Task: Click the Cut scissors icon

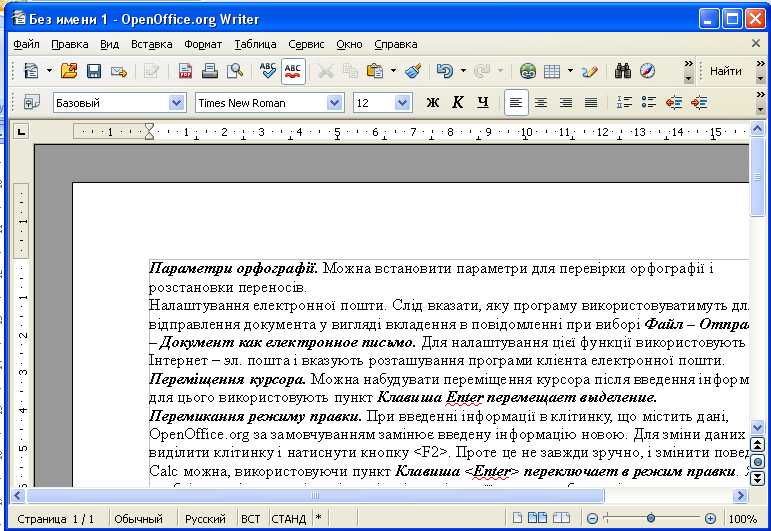Action: [x=326, y=71]
